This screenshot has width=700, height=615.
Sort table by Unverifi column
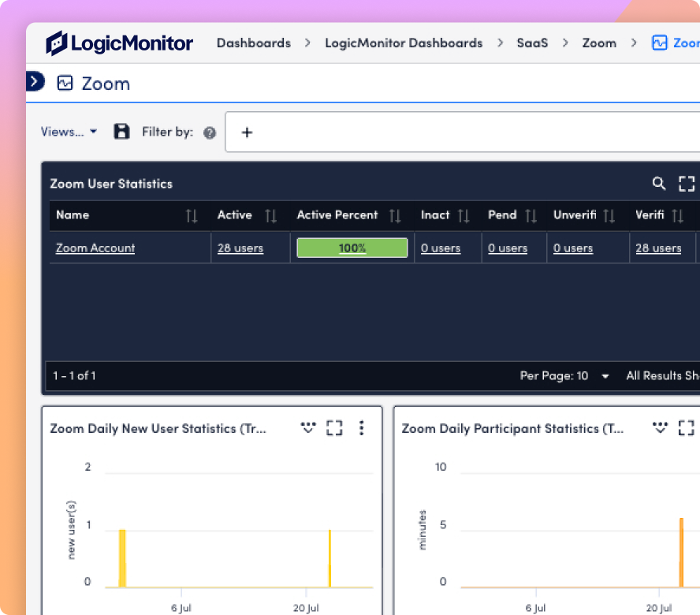[609, 216]
